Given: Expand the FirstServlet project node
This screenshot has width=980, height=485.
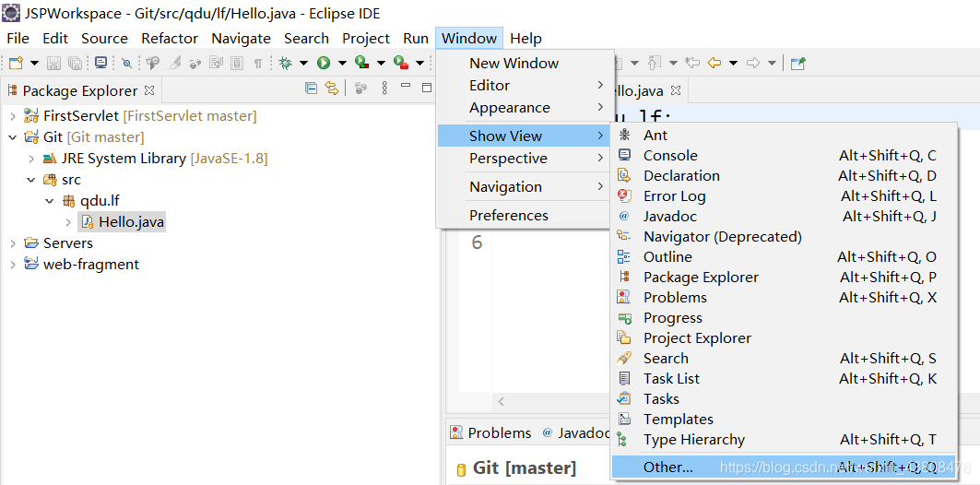Looking at the screenshot, I should point(13,116).
